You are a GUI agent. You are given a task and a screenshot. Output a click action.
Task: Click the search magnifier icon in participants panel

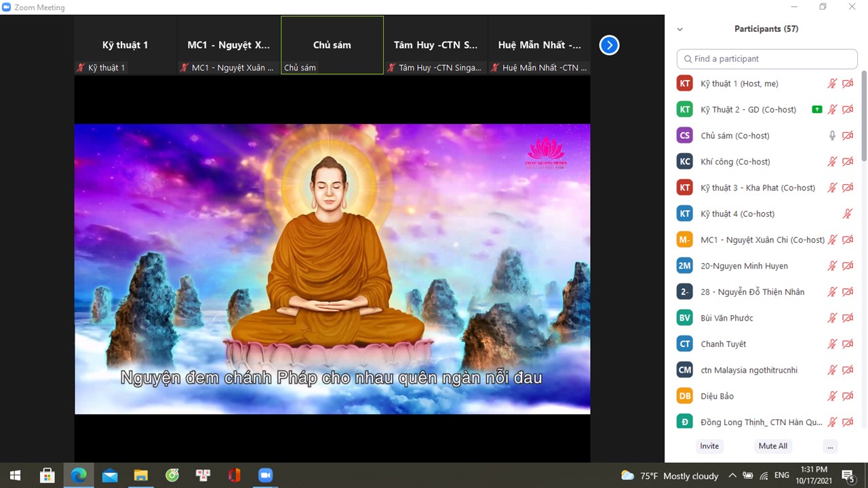point(688,59)
